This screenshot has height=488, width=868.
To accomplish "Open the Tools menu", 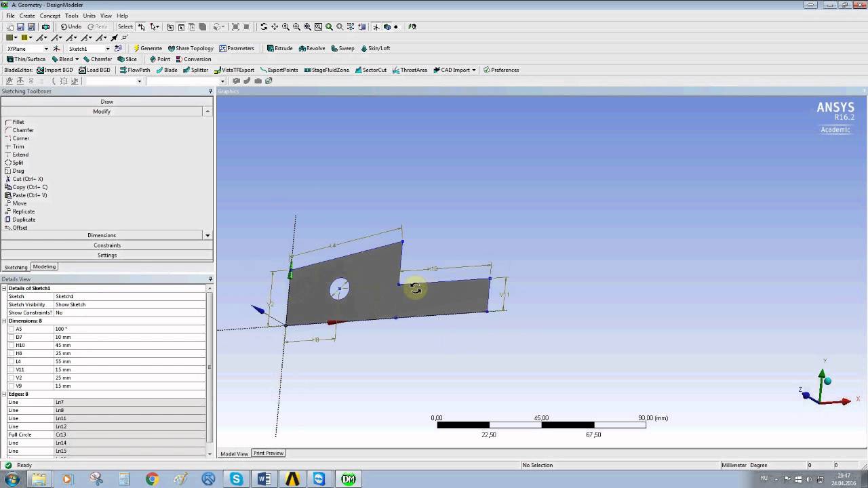I will pos(72,16).
